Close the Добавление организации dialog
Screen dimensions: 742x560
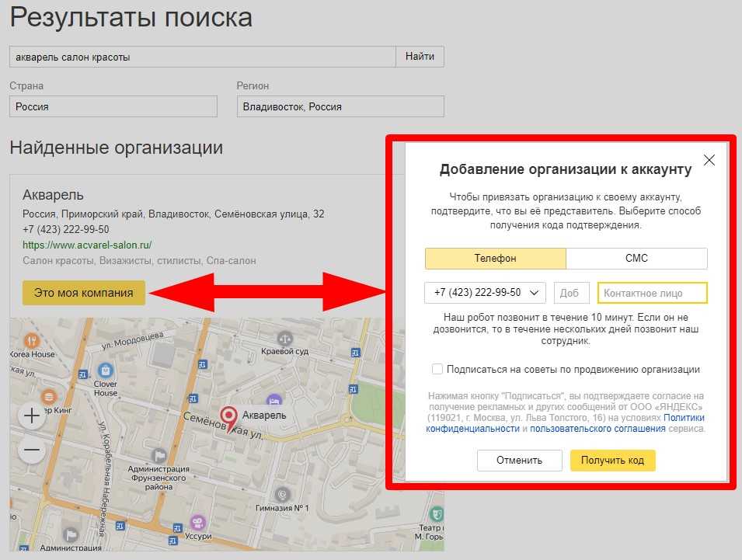709,161
